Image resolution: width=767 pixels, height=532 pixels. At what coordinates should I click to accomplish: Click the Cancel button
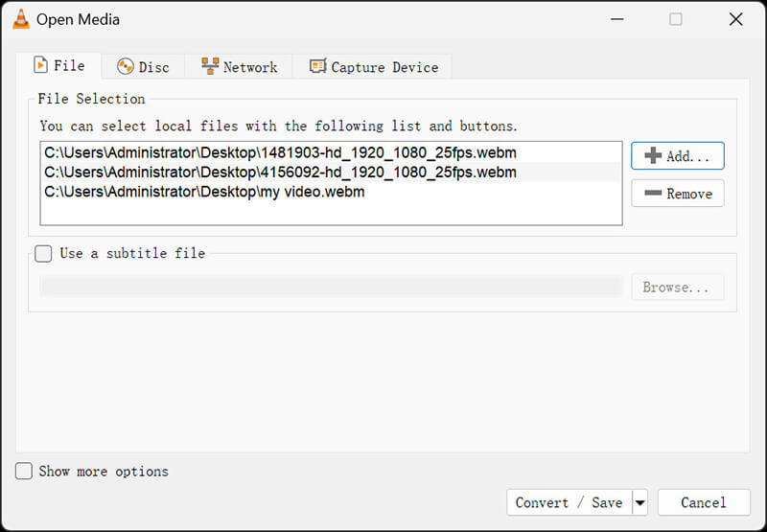coord(704,502)
